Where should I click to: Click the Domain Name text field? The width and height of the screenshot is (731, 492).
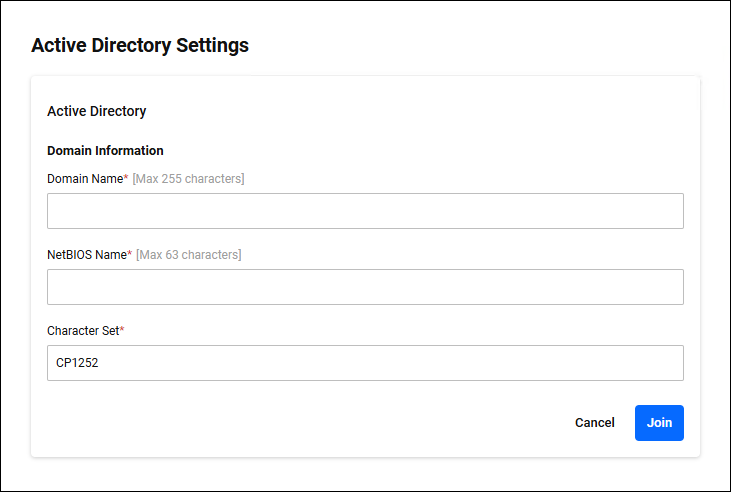tap(365, 211)
